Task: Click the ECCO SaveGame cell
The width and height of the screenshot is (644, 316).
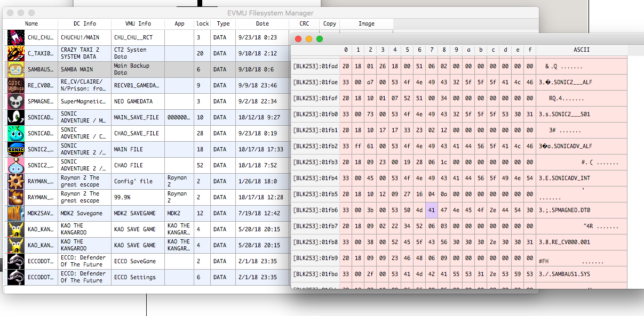Action: click(x=138, y=261)
